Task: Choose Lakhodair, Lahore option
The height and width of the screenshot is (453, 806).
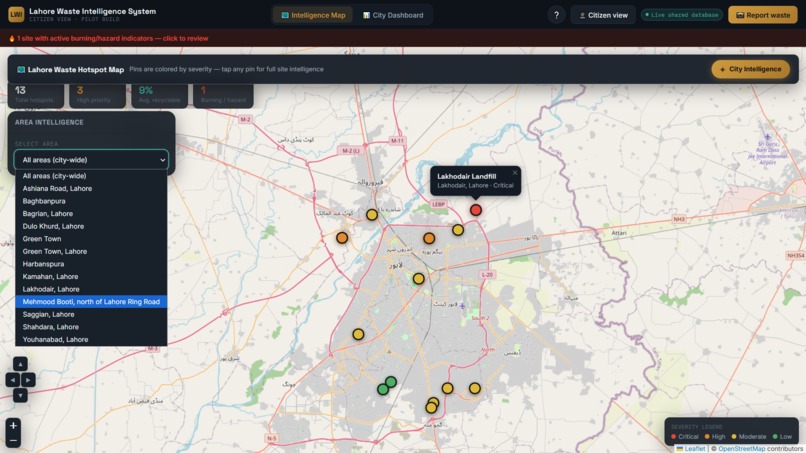Action: pos(91,289)
